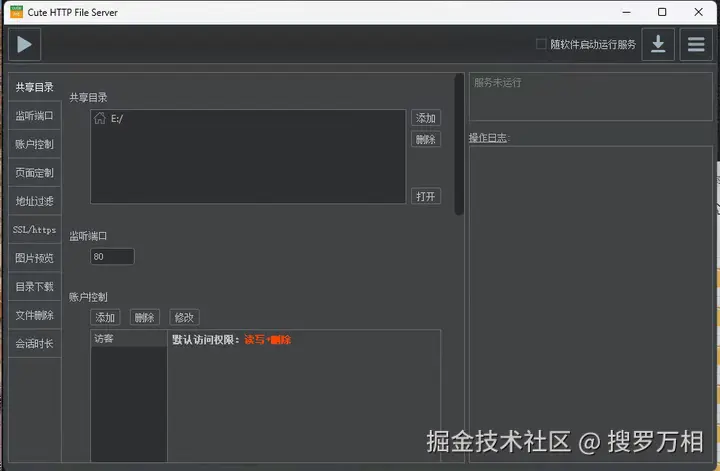
Task: Click 删除 button beside shared directory list
Action: coord(426,139)
